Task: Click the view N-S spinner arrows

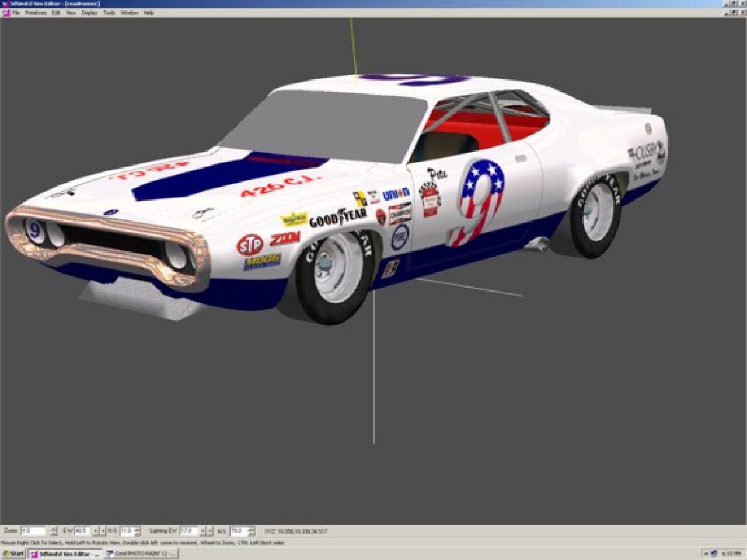Action: [x=137, y=531]
